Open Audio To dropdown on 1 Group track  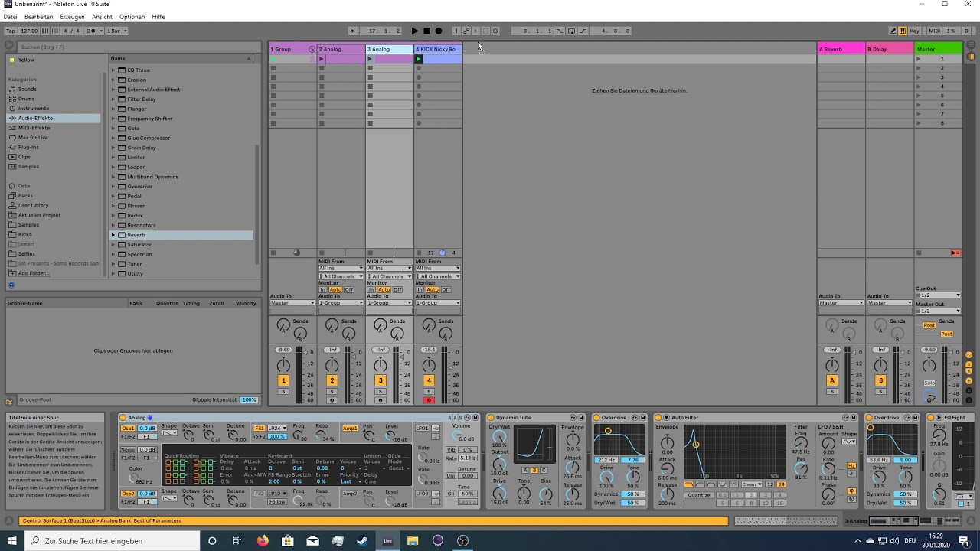(x=292, y=303)
